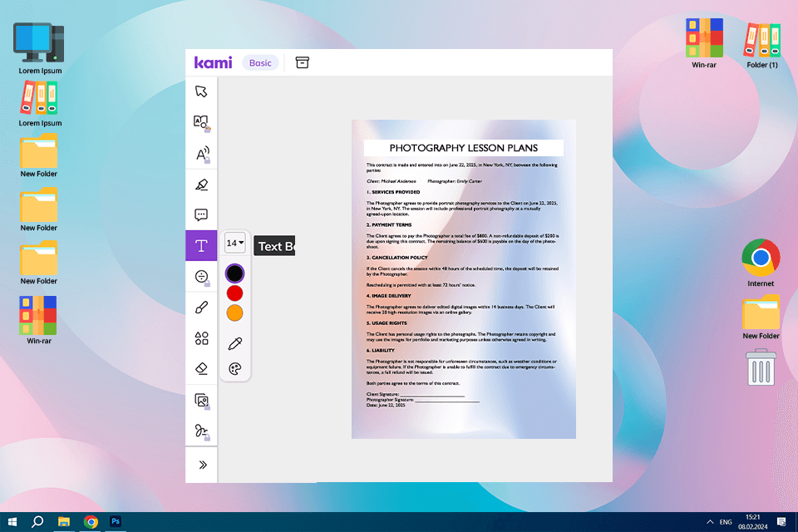This screenshot has width=798, height=532.
Task: Open the Windows Start menu
Action: (12, 522)
